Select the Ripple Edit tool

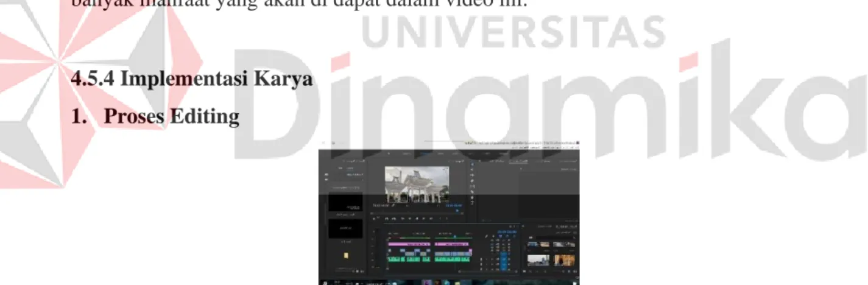pyautogui.click(x=472, y=175)
